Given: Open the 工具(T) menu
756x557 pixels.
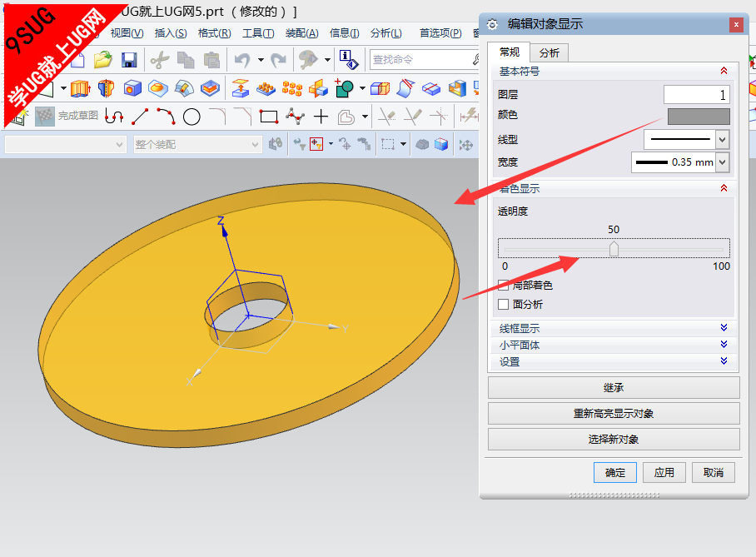Looking at the screenshot, I should 258,32.
